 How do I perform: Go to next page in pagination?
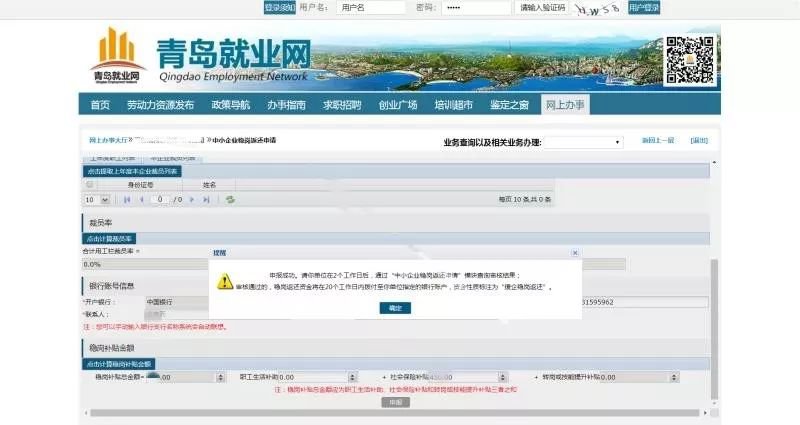click(192, 200)
